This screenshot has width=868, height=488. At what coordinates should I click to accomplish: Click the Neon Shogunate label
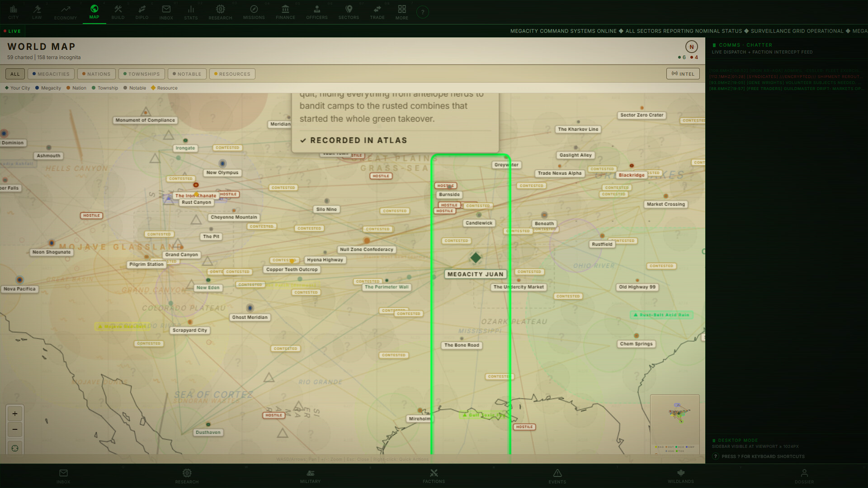[52, 252]
